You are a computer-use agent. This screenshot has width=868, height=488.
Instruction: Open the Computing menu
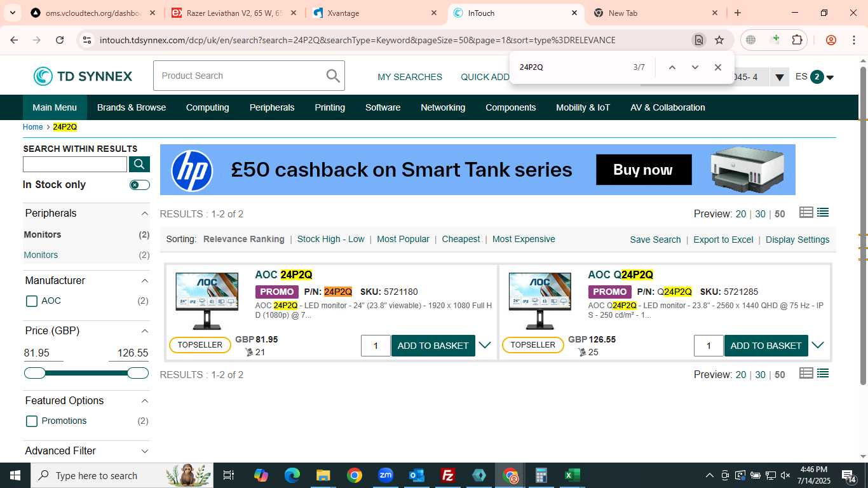pos(207,107)
